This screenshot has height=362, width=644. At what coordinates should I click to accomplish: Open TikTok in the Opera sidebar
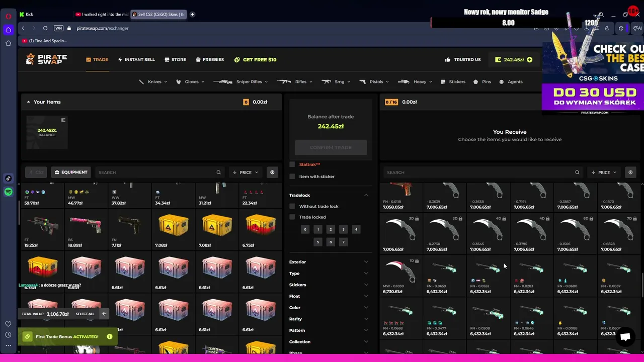click(x=8, y=178)
